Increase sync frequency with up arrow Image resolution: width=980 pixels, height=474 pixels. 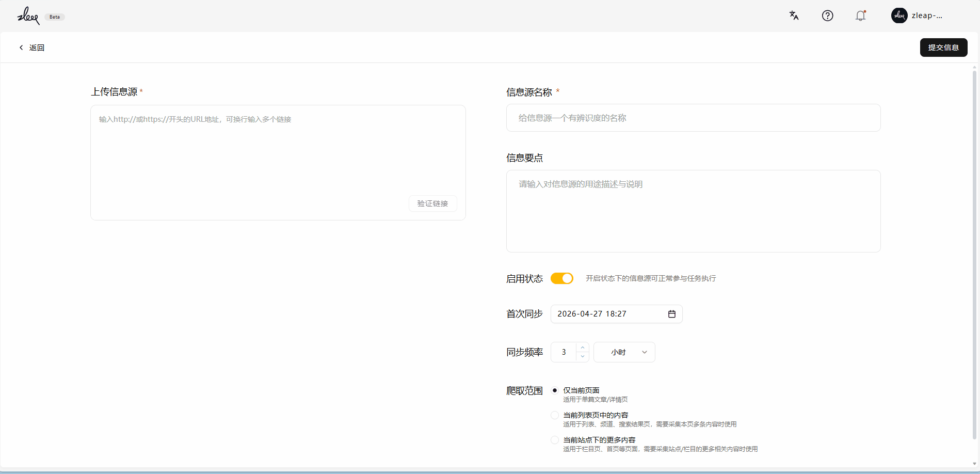(x=582, y=347)
